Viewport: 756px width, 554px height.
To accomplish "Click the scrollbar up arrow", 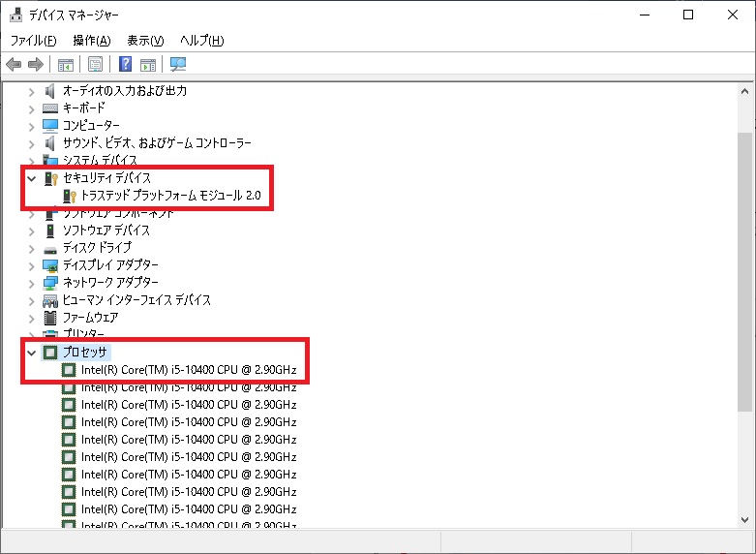I will click(744, 91).
